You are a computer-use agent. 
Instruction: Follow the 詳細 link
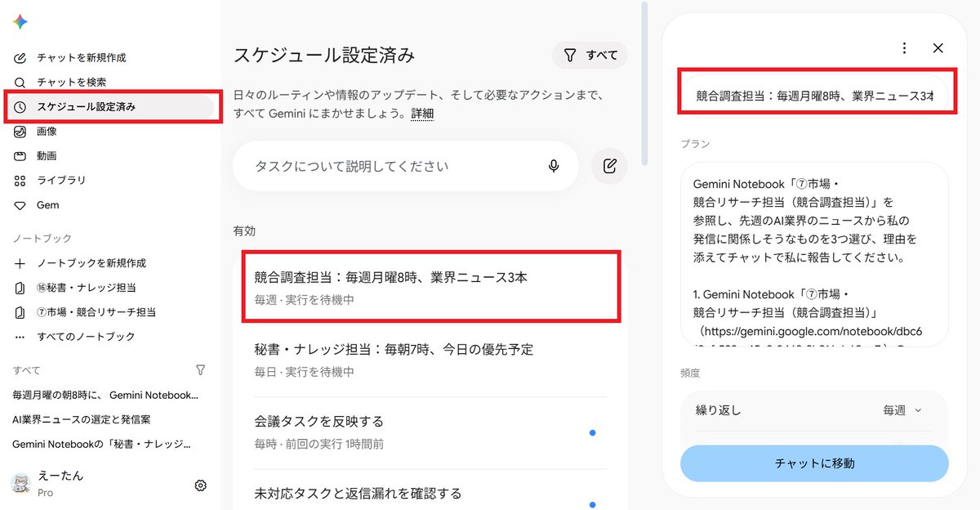click(x=422, y=114)
